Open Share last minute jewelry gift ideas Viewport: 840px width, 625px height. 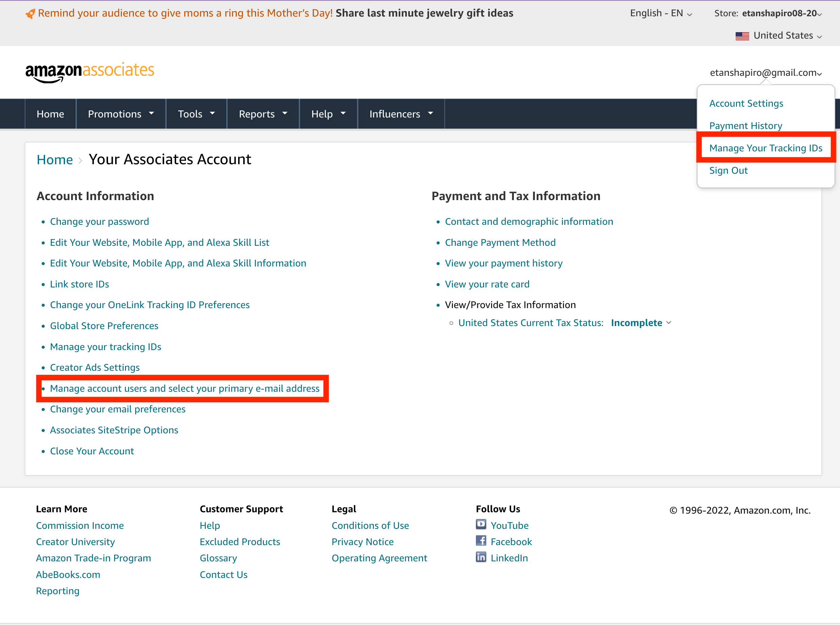(x=424, y=13)
